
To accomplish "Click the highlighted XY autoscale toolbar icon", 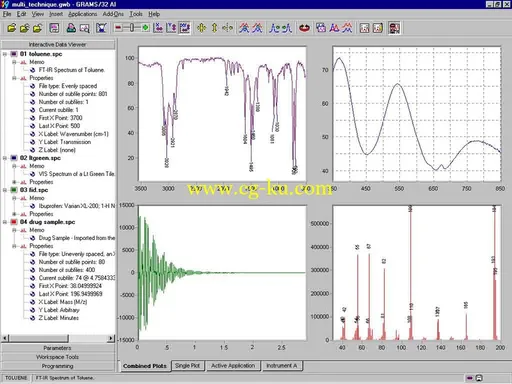I will pos(185,28).
